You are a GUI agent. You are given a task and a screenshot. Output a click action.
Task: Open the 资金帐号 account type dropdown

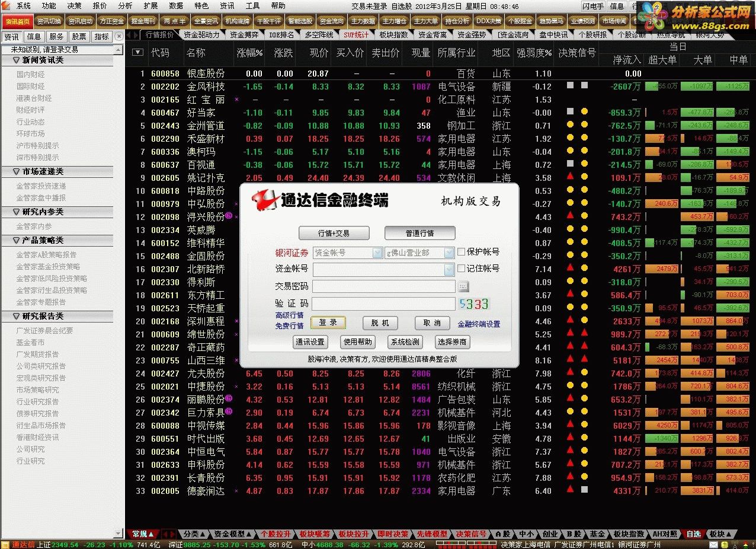pos(377,253)
